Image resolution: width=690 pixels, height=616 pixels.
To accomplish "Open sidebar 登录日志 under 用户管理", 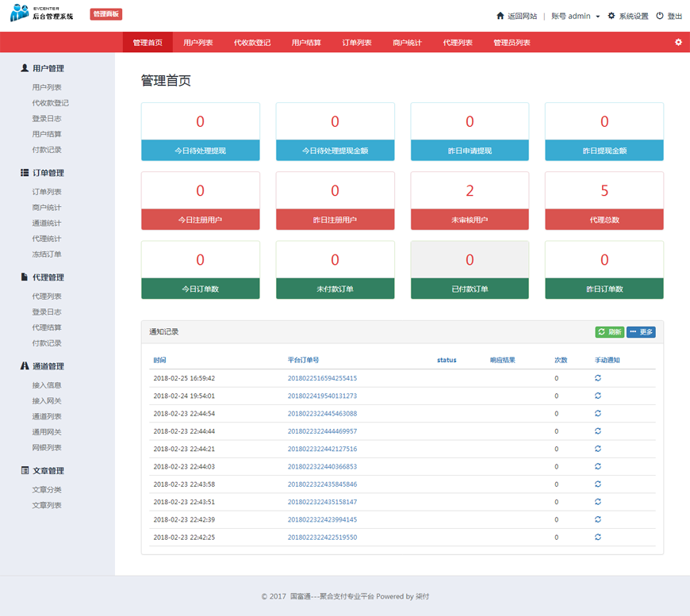I will (47, 118).
